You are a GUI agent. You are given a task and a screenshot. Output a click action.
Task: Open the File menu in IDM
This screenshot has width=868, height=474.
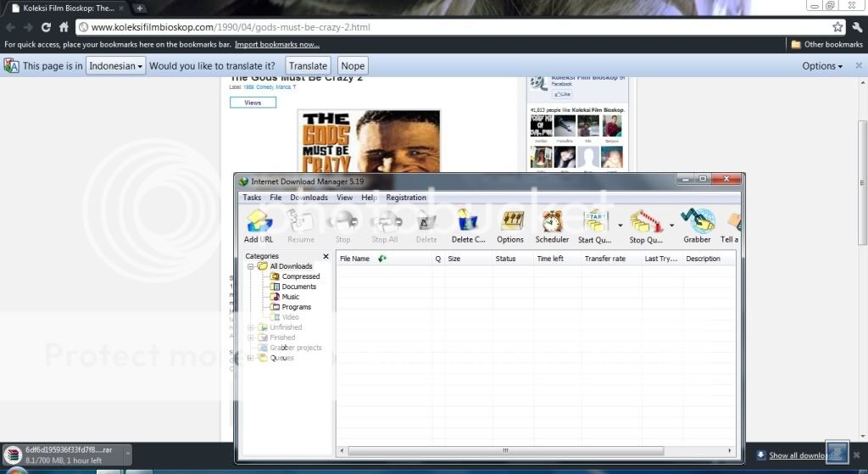click(275, 197)
